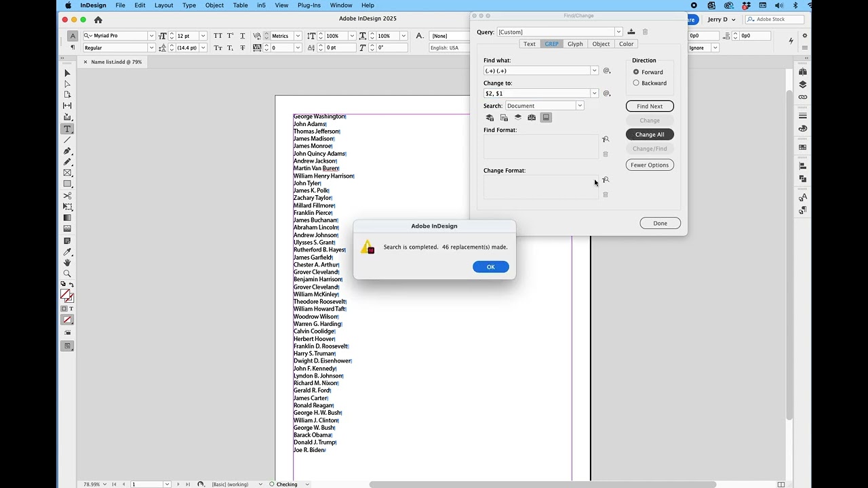Select the Gradient Swatch tool
Viewport: 868px width, 488px height.
click(x=67, y=218)
